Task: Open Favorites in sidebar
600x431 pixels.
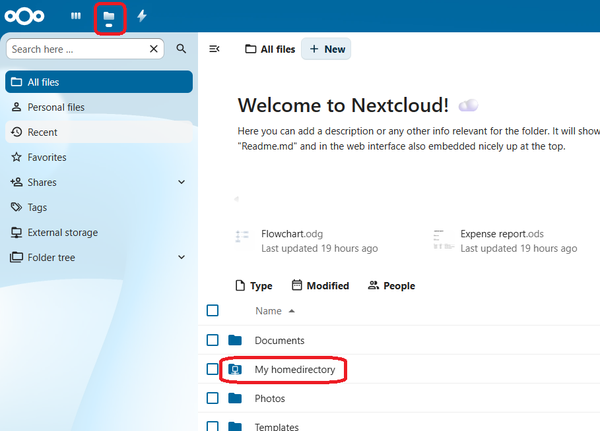Action: [99, 157]
